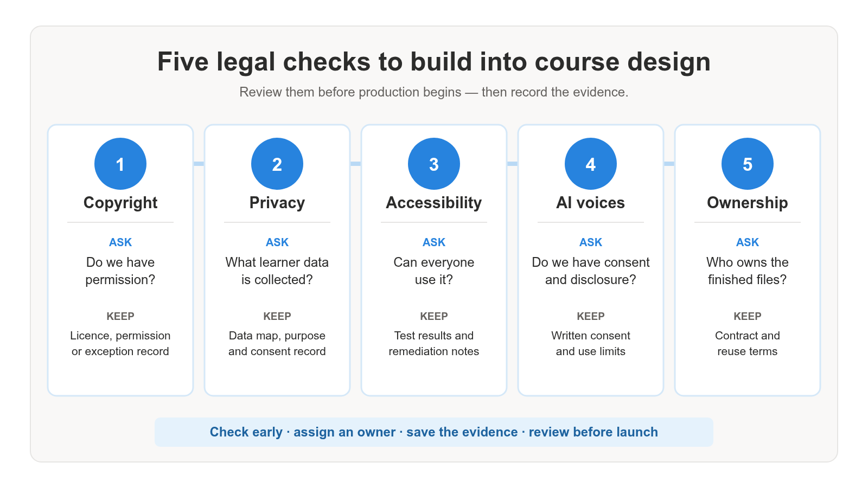The image size is (868, 488).
Task: Click the 'Privacy' heading
Action: [x=277, y=203]
